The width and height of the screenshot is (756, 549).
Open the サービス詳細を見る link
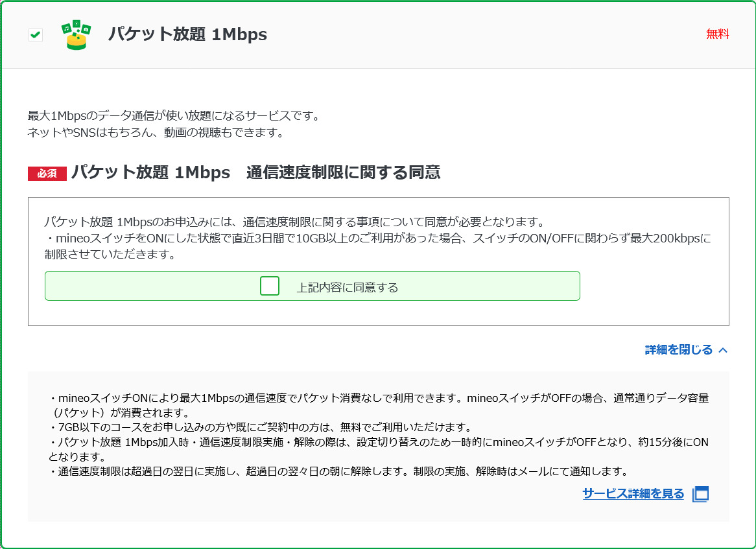633,494
